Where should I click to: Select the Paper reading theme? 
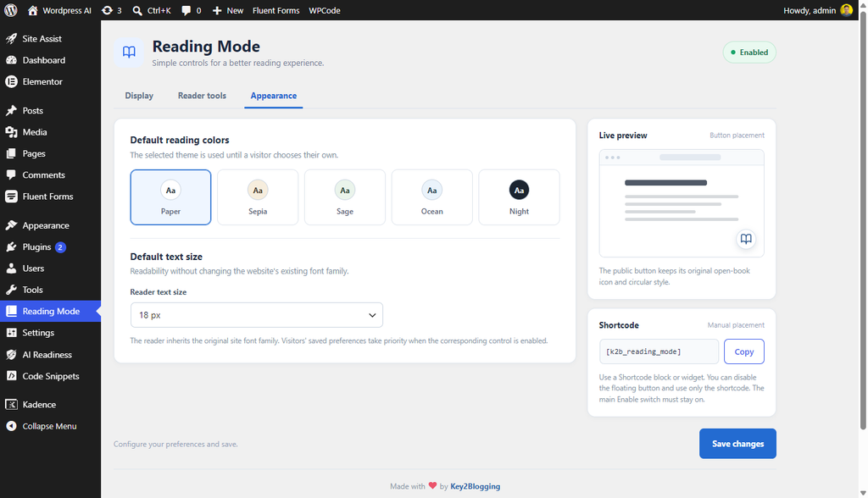[170, 197]
